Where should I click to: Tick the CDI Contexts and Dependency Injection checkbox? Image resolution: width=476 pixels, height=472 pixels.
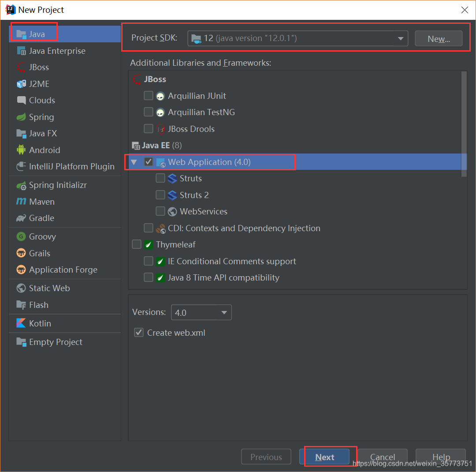[x=149, y=228]
